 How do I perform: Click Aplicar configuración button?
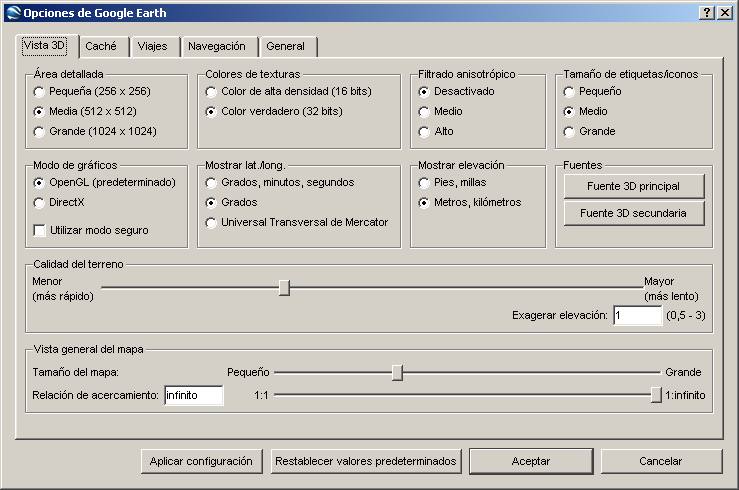click(201, 461)
